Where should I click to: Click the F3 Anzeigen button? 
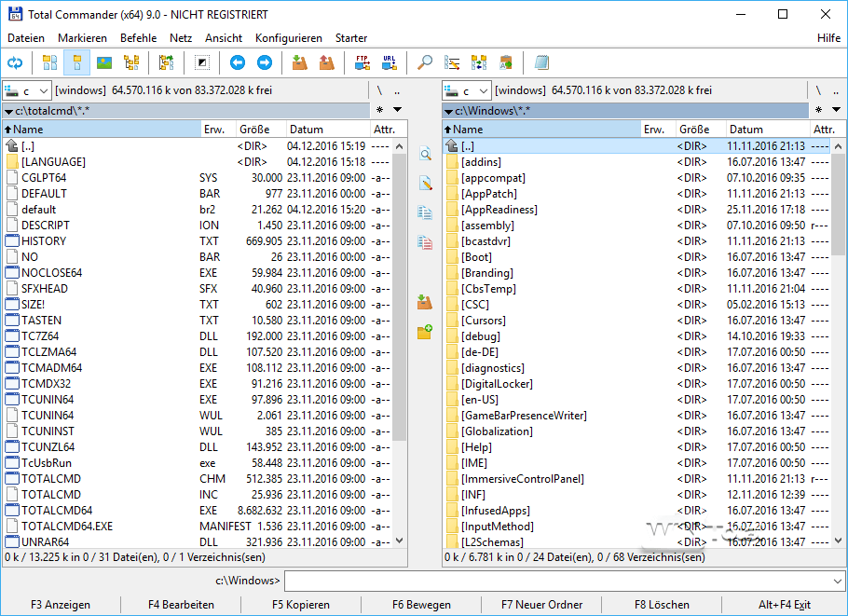pyautogui.click(x=61, y=605)
